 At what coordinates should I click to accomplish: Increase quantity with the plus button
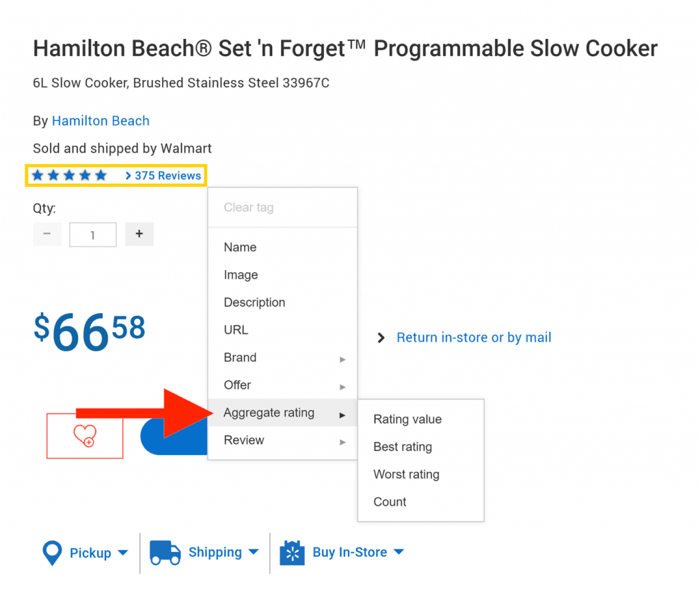click(x=139, y=234)
